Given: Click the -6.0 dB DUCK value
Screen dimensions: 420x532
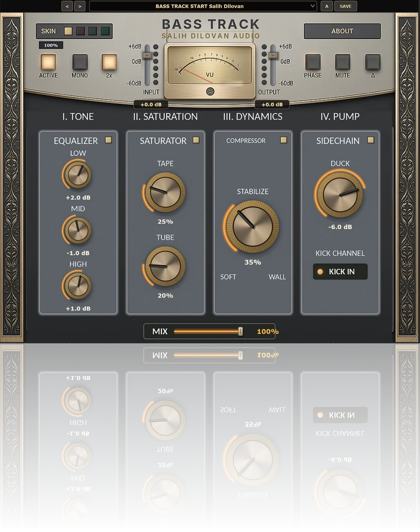Looking at the screenshot, I should coord(340,227).
